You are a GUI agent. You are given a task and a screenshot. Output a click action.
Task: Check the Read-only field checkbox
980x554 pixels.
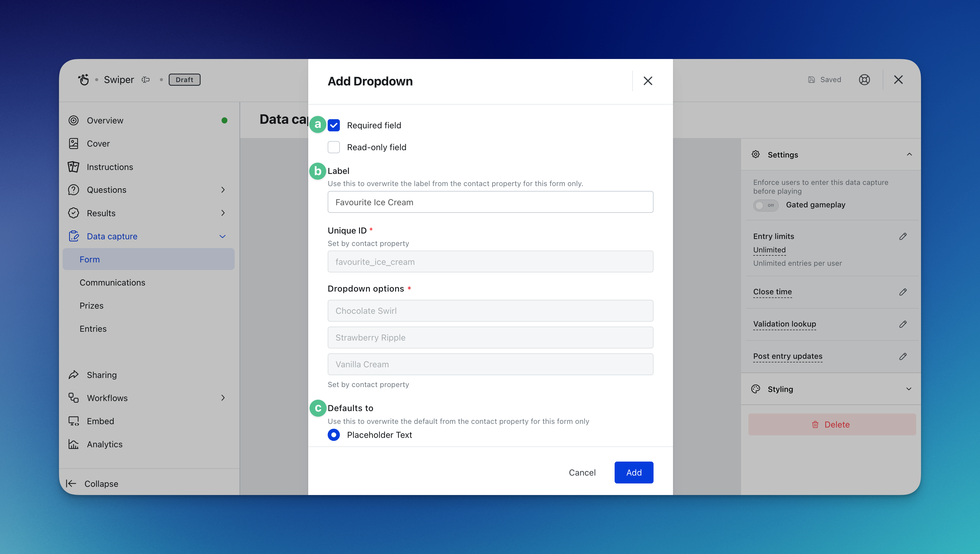coord(334,147)
